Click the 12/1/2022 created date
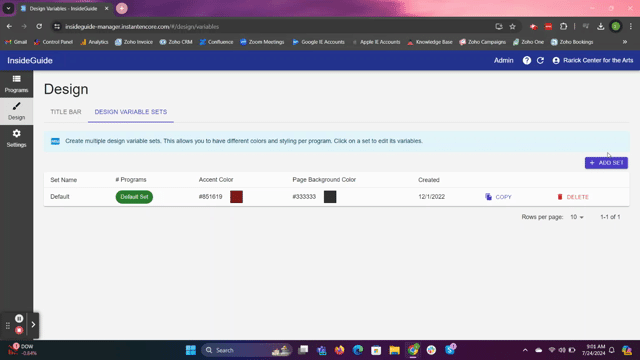 (431, 197)
